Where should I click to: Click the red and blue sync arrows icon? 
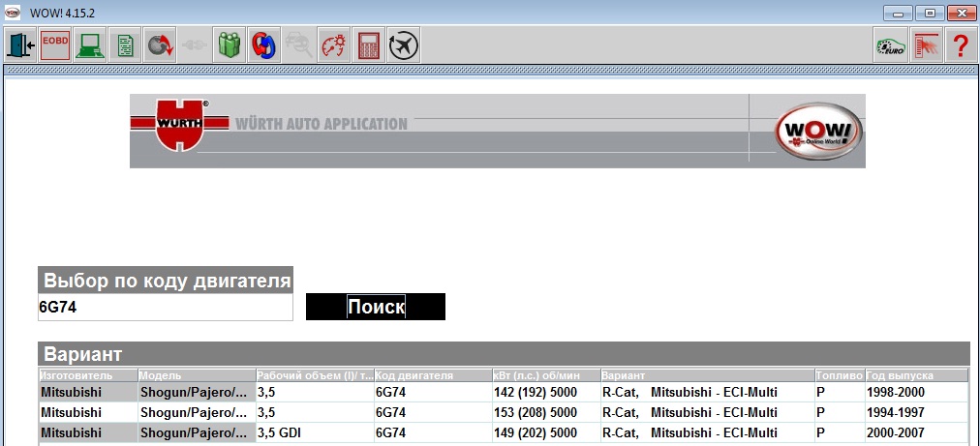(263, 45)
